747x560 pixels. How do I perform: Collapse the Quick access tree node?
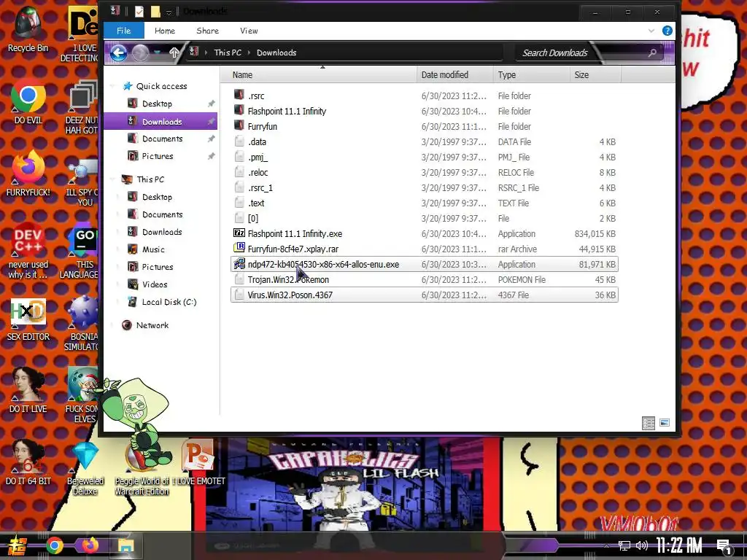113,86
